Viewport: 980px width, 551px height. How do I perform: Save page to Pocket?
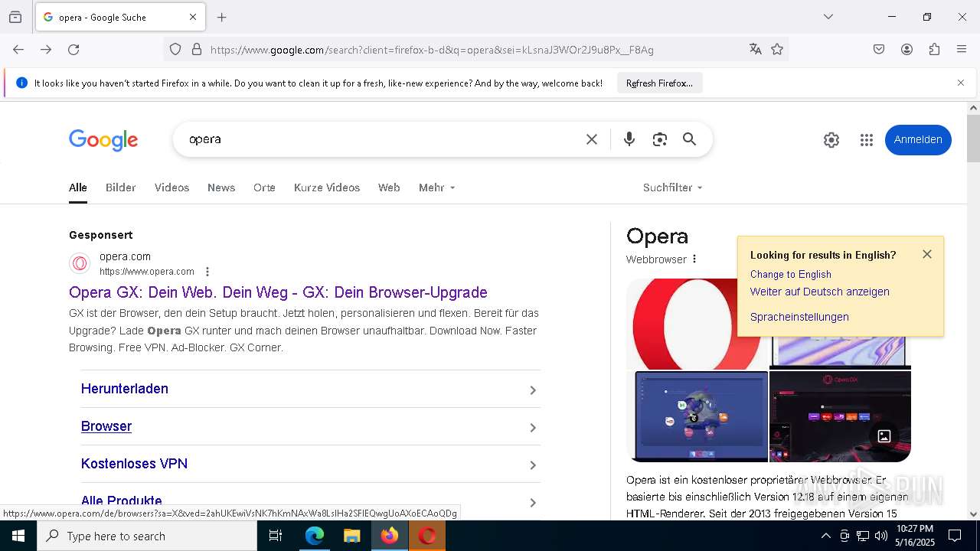(x=879, y=50)
